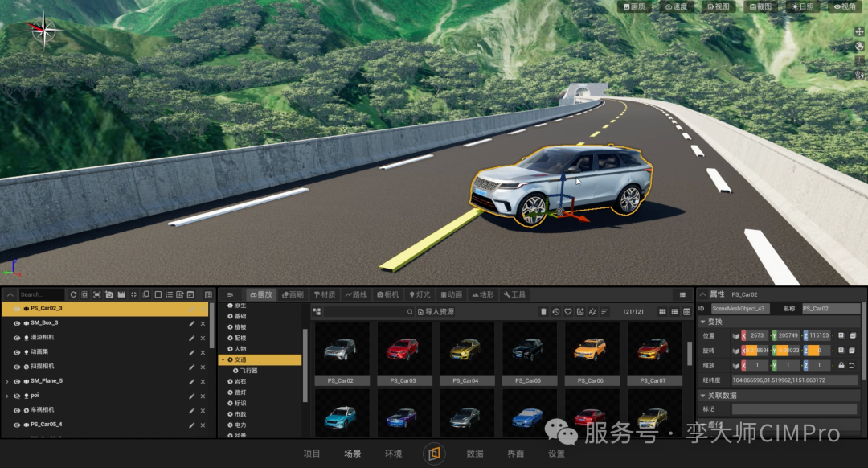The width and height of the screenshot is (868, 468).
Task: Click the 导入资源 button
Action: [x=436, y=312]
